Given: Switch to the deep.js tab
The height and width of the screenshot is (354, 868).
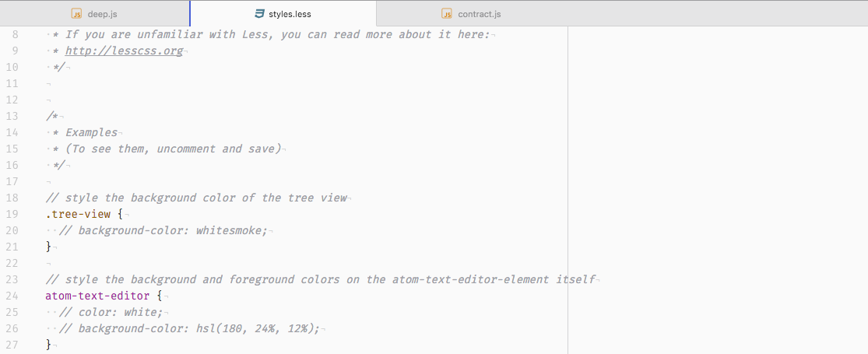Looking at the screenshot, I should [103, 14].
